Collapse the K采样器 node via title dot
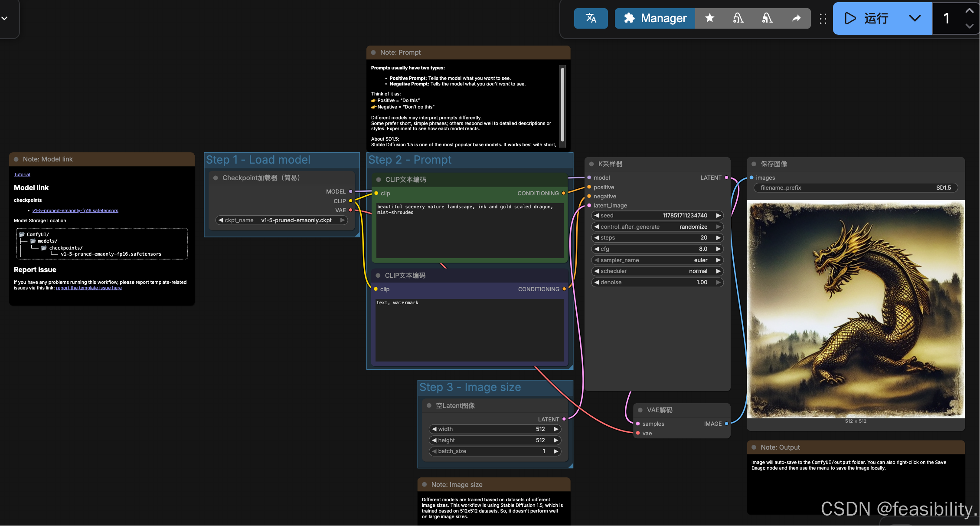The image size is (980, 526). [x=591, y=164]
